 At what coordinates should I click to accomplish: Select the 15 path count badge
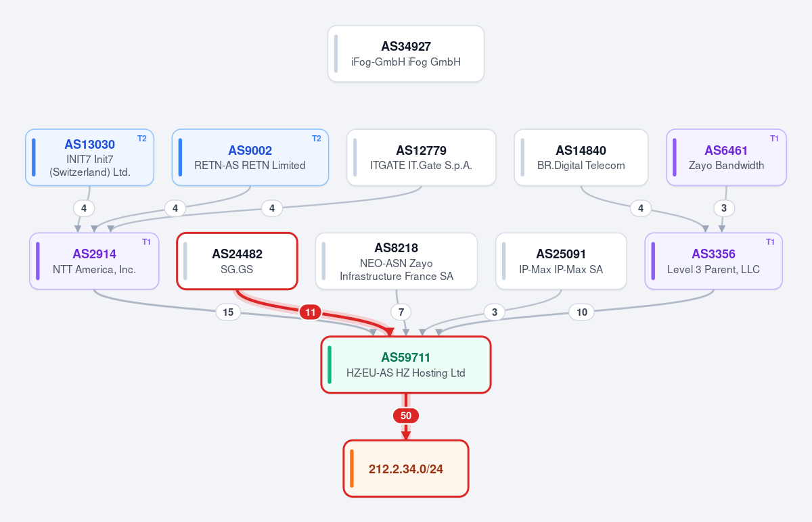228,312
